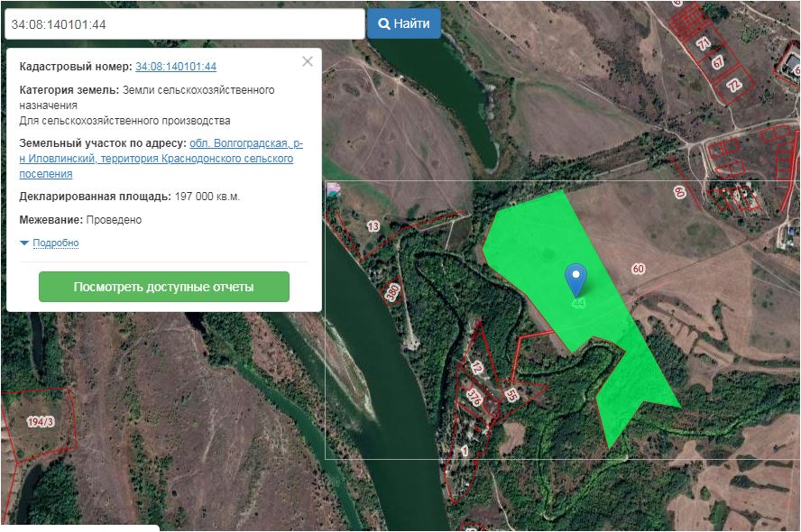Click the broken image icon on map
The height and width of the screenshot is (532, 801).
click(333, 188)
